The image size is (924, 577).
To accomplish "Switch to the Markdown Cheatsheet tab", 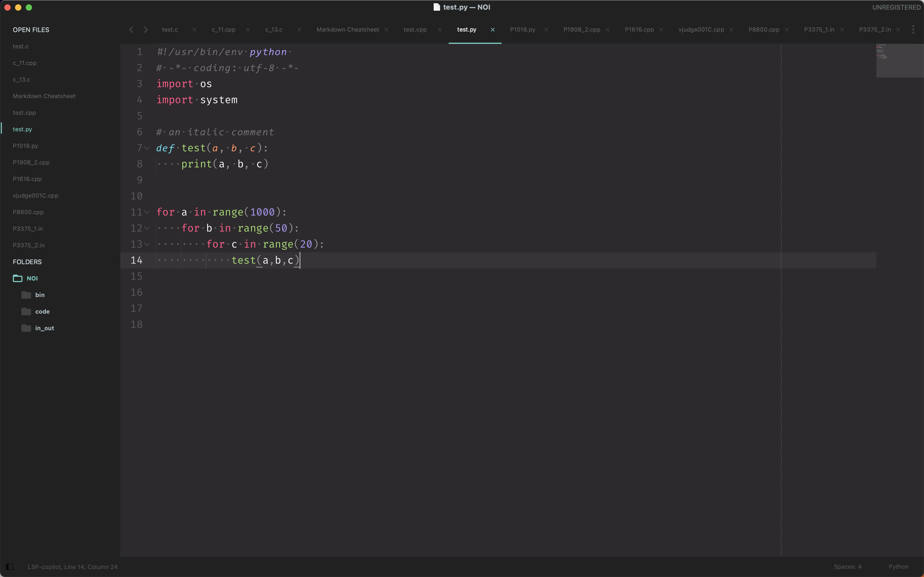I will point(348,29).
